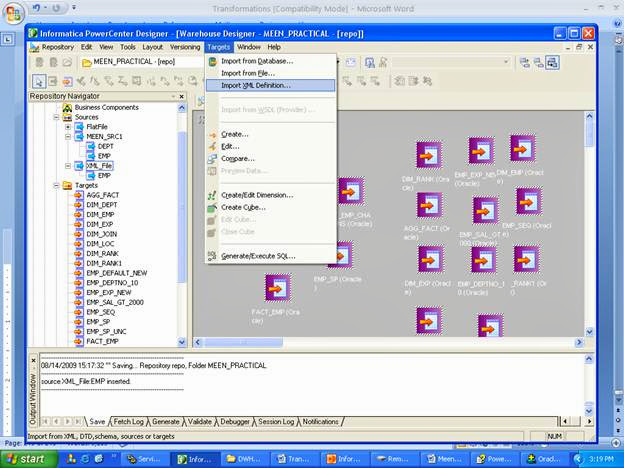Viewport: 624px width, 468px height.
Task: Switch to the Notifications tab
Action: click(x=320, y=421)
